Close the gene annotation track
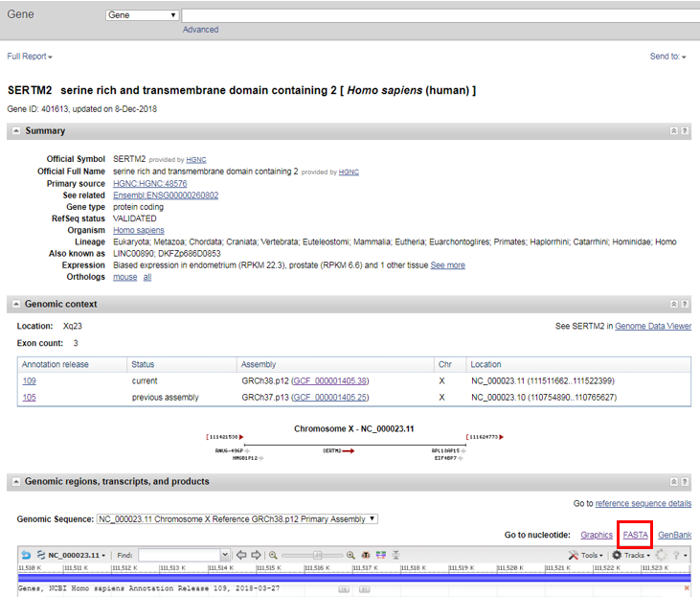The image size is (700, 597). tap(687, 587)
